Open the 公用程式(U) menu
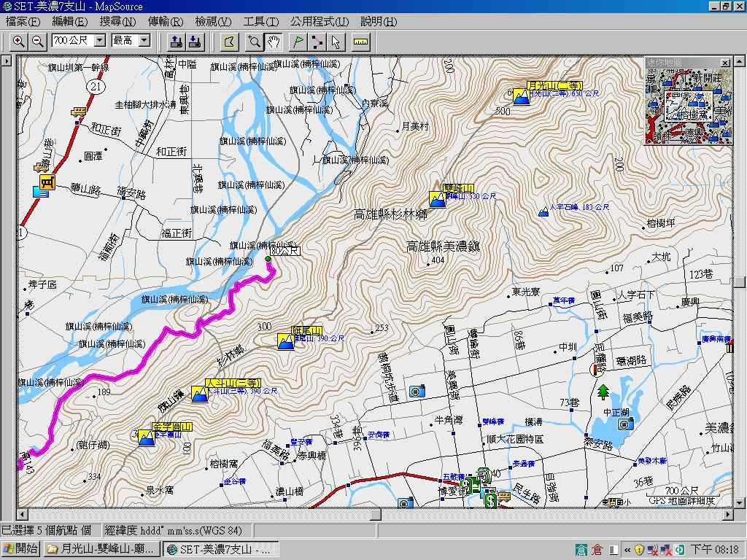 [320, 21]
